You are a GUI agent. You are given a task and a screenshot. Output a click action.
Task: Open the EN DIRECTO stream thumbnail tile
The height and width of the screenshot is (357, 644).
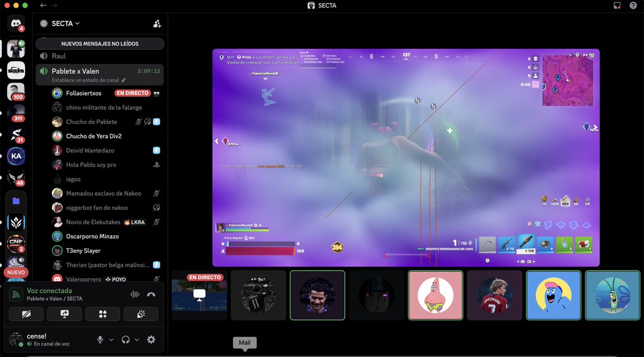[200, 295]
